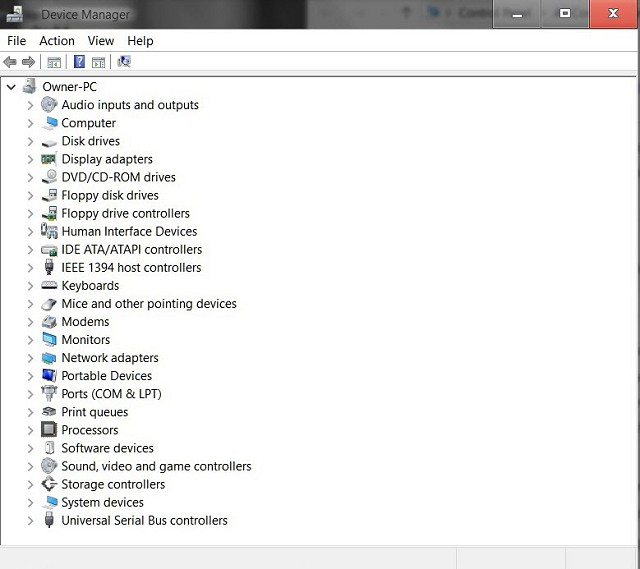The image size is (640, 569).
Task: Click the Device Manager title bar app icon
Action: pos(15,13)
